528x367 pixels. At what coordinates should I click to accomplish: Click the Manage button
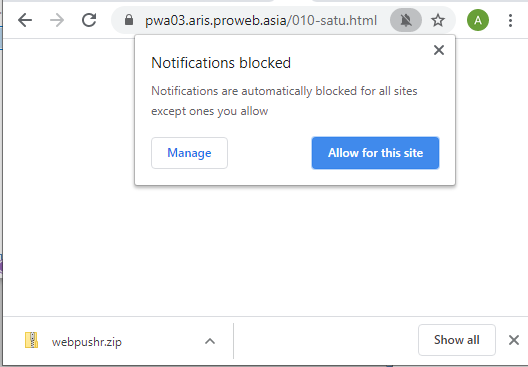pos(189,153)
